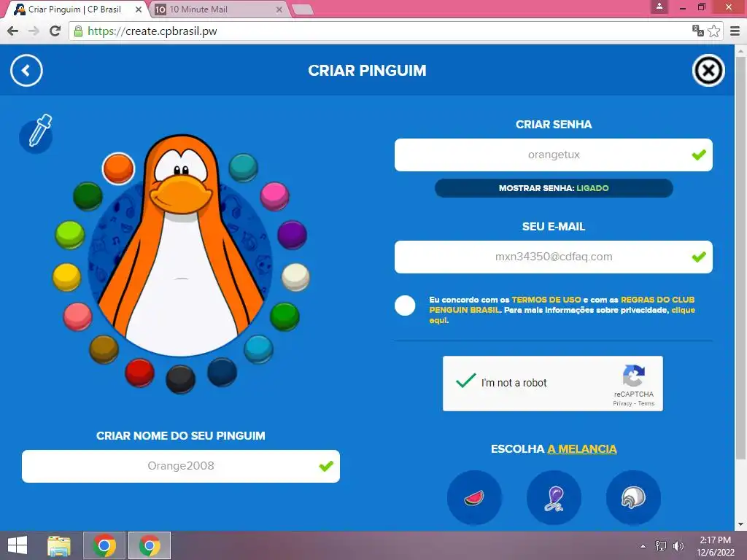Click the scrollbar down arrow

click(740, 524)
